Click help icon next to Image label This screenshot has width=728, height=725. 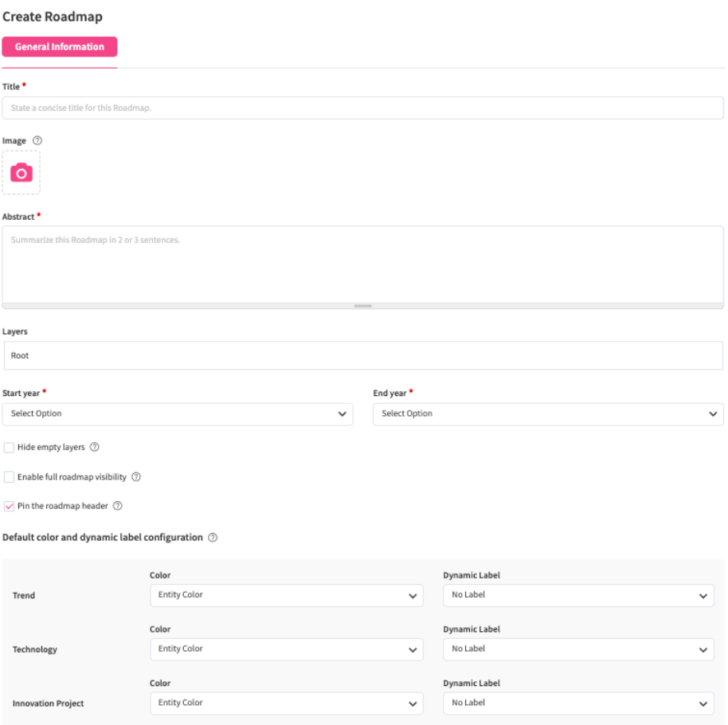coord(37,141)
